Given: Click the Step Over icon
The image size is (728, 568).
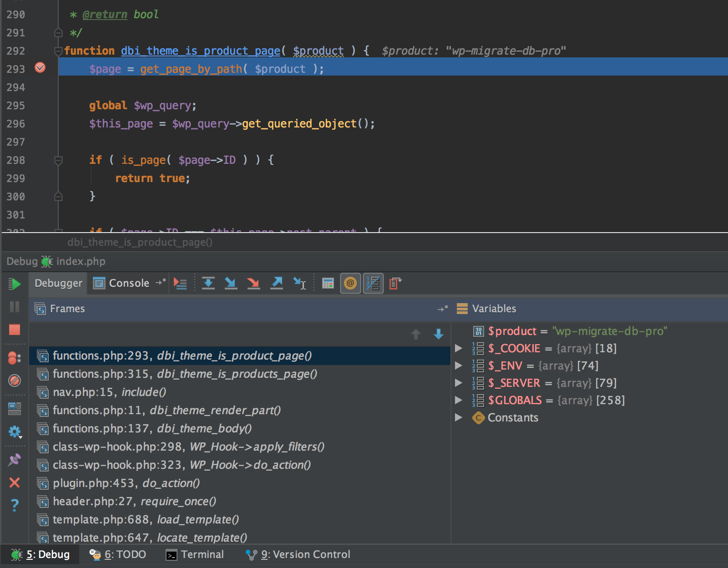Looking at the screenshot, I should coord(208,283).
